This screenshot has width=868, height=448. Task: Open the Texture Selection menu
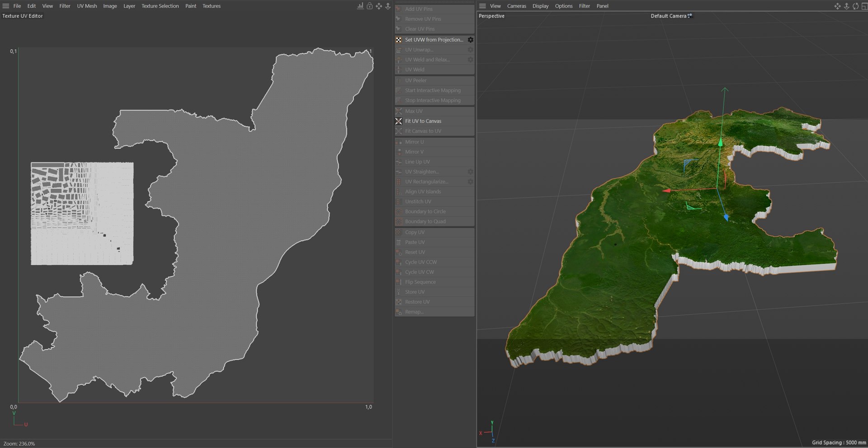160,6
